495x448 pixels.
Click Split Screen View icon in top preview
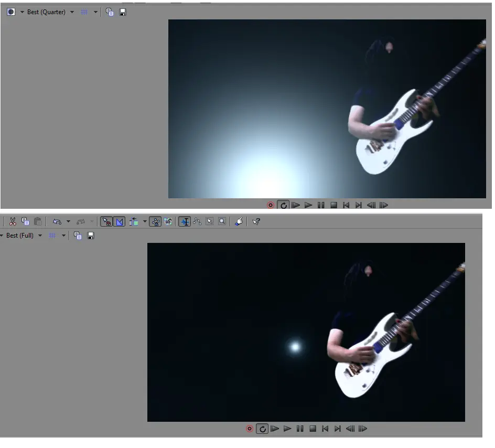point(11,12)
